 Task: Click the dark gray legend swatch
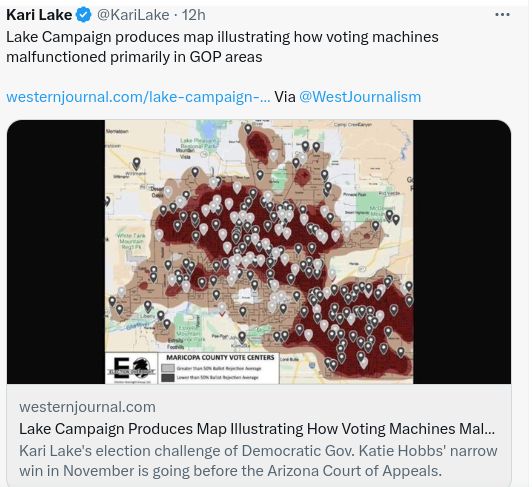pos(168,377)
